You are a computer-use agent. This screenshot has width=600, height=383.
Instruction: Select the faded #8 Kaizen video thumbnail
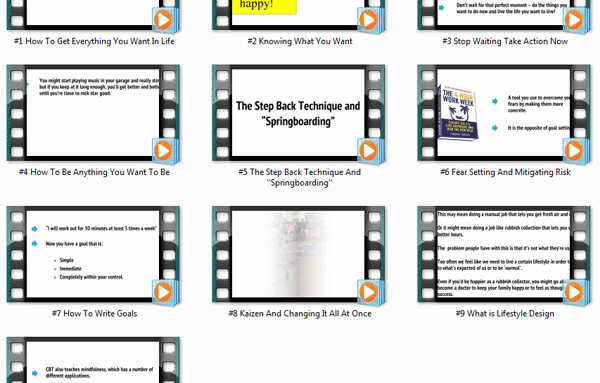tap(298, 254)
